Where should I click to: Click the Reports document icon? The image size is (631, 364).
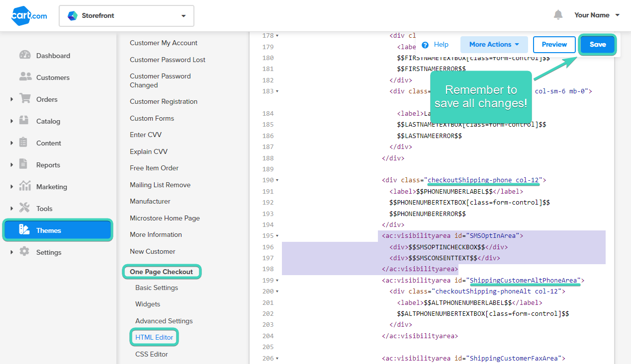[23, 164]
